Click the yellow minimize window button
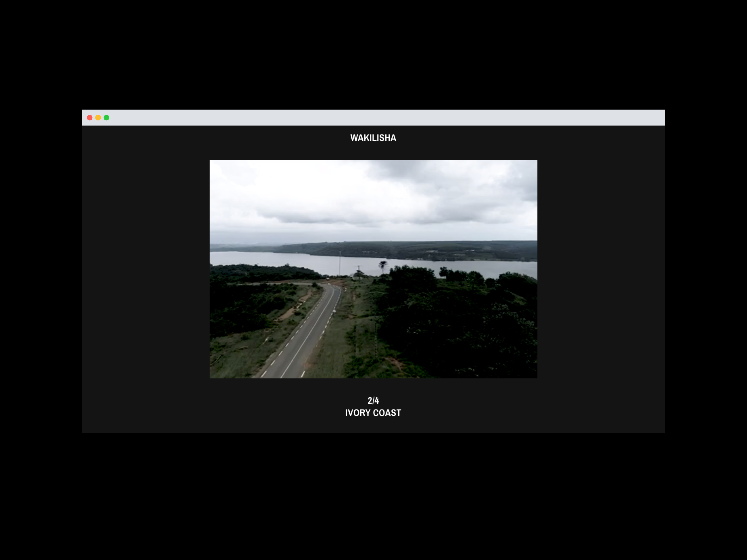Screen dimensions: 747x560 pos(98,117)
